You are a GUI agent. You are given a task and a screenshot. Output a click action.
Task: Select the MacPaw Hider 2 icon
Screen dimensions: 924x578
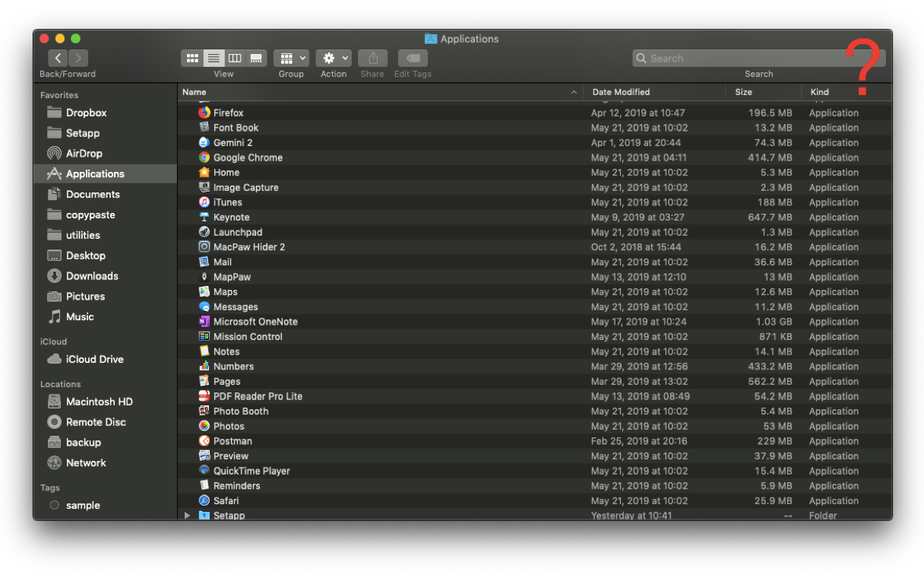coord(204,247)
